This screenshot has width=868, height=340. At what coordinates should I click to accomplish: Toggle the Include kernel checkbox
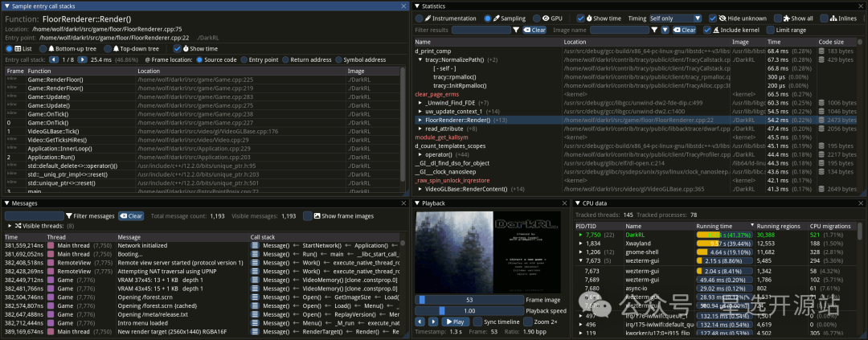click(707, 30)
